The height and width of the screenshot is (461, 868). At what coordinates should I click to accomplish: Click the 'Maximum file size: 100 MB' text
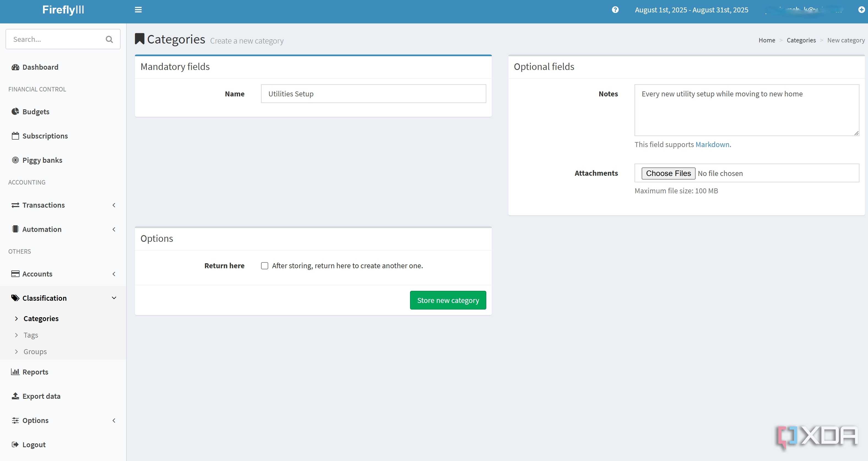[676, 191]
